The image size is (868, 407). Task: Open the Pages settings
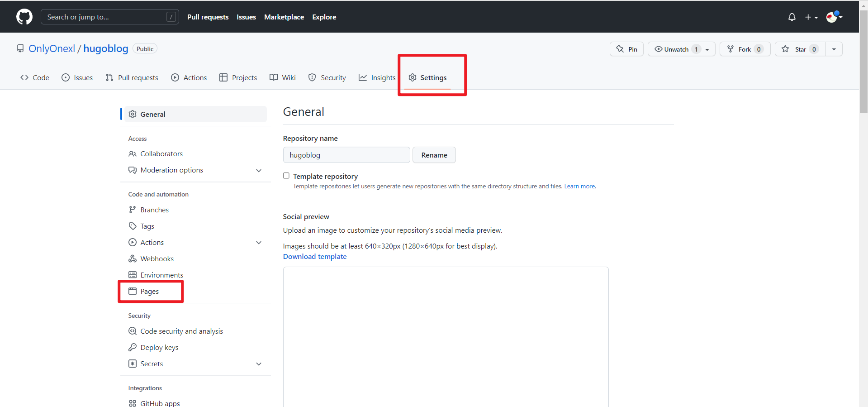pos(149,291)
